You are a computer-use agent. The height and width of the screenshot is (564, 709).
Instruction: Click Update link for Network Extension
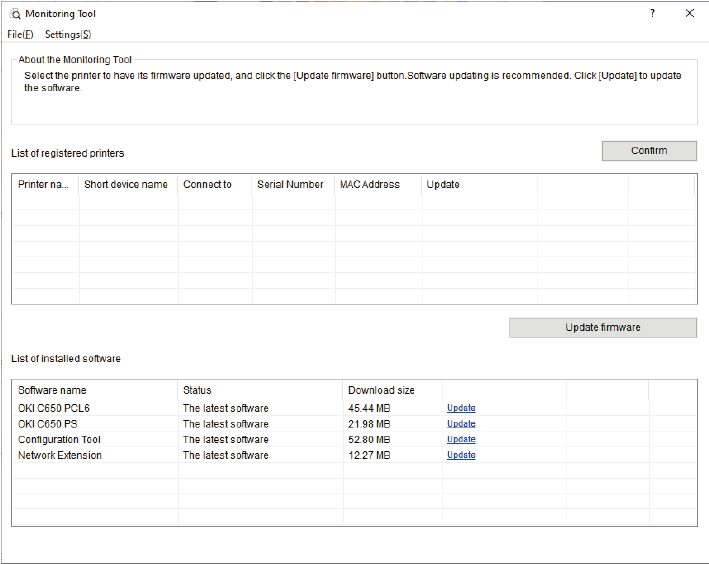tap(461, 455)
